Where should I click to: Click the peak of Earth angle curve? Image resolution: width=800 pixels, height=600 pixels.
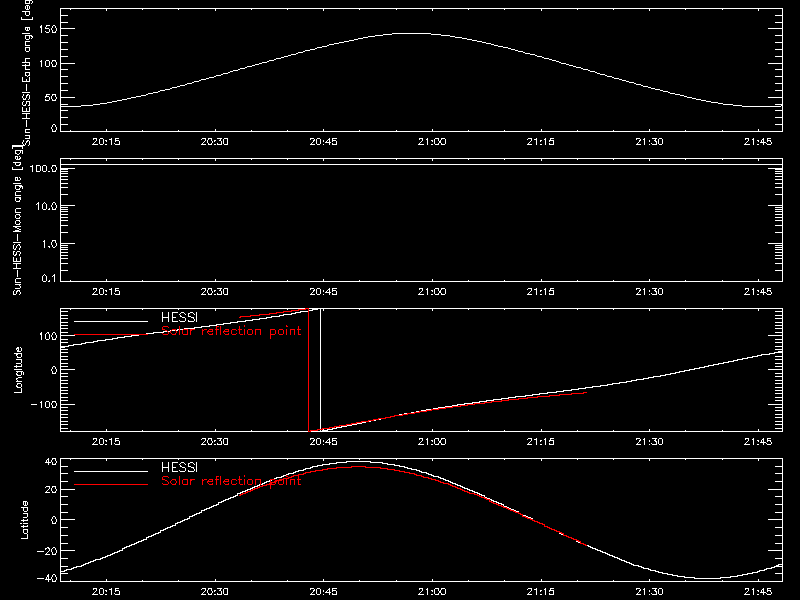pyautogui.click(x=413, y=34)
